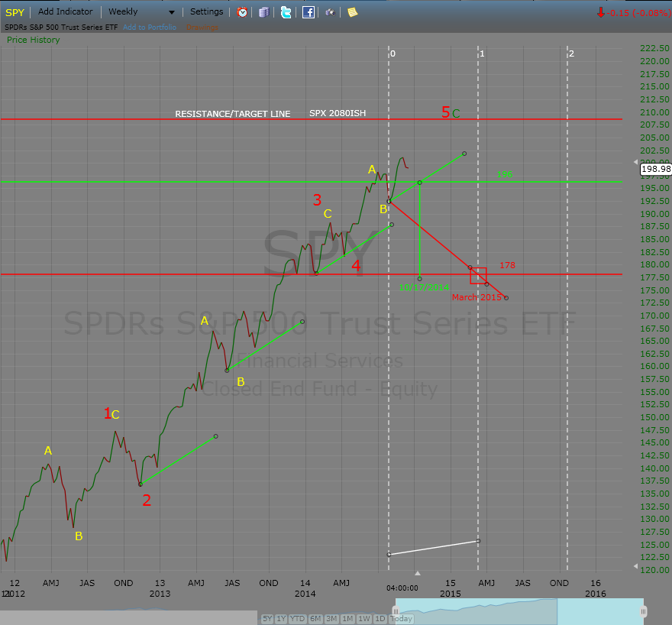Share chart via Twitter icon
The height and width of the screenshot is (625, 672).
[286, 12]
